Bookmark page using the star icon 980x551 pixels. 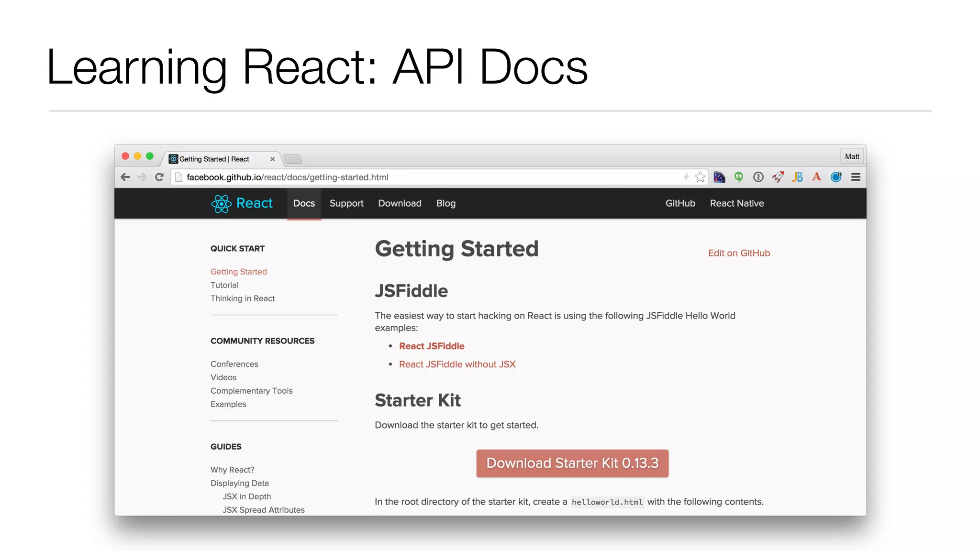(x=700, y=177)
